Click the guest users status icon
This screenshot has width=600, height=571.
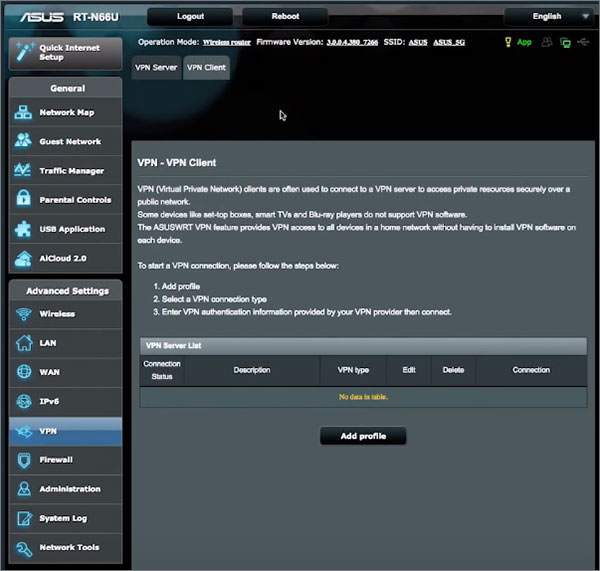(546, 42)
